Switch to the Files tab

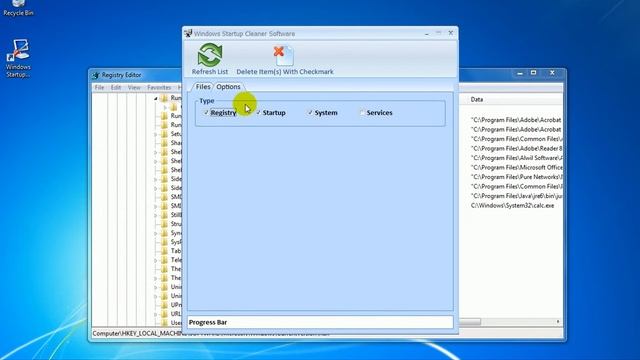pyautogui.click(x=203, y=87)
